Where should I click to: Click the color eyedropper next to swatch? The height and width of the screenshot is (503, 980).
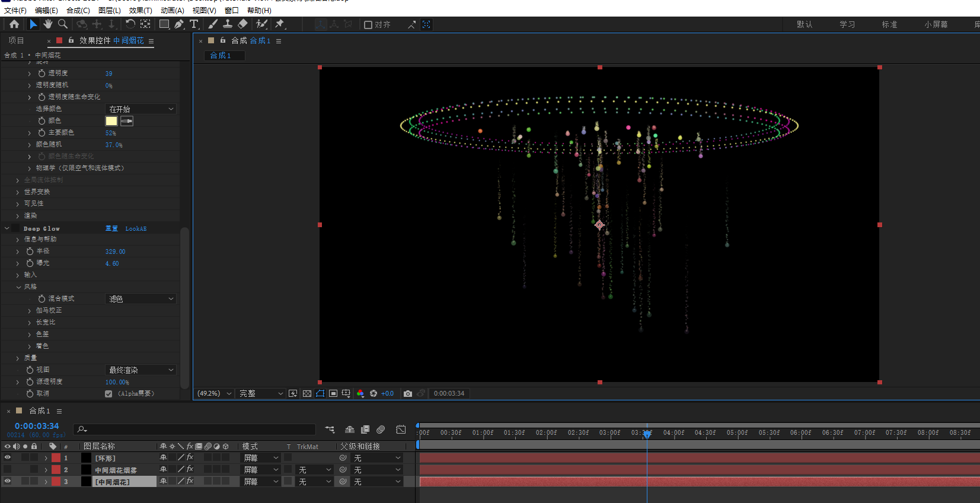pos(127,121)
